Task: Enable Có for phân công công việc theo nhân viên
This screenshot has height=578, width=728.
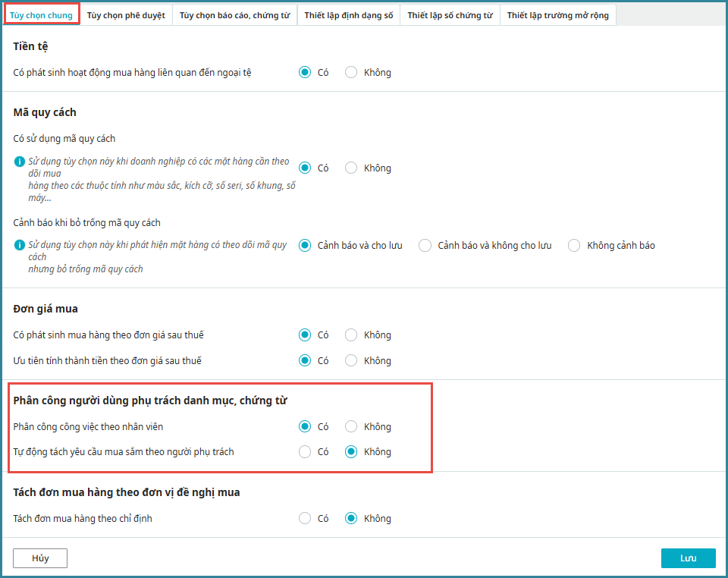Action: pos(305,426)
